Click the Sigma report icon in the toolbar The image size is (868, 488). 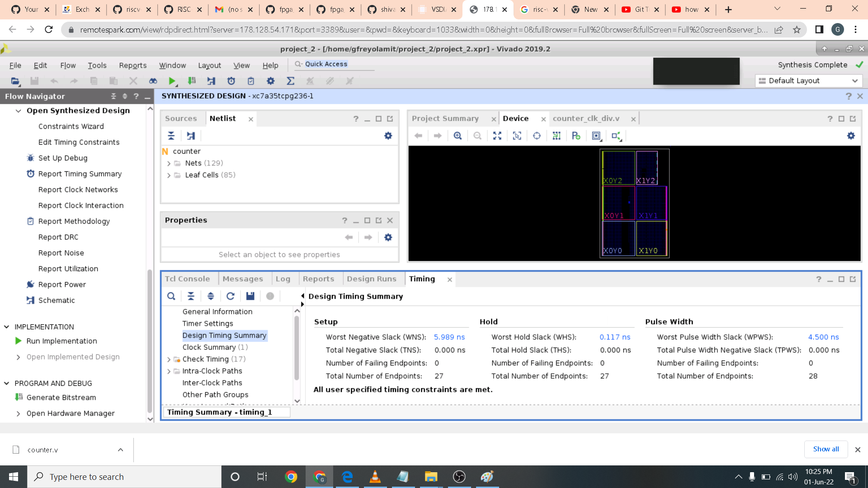290,81
